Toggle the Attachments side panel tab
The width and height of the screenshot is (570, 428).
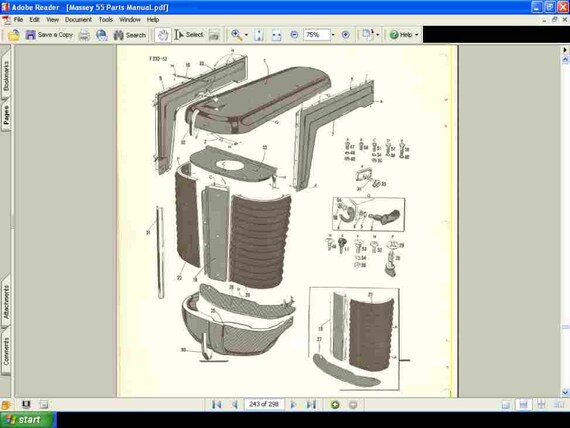(x=6, y=302)
